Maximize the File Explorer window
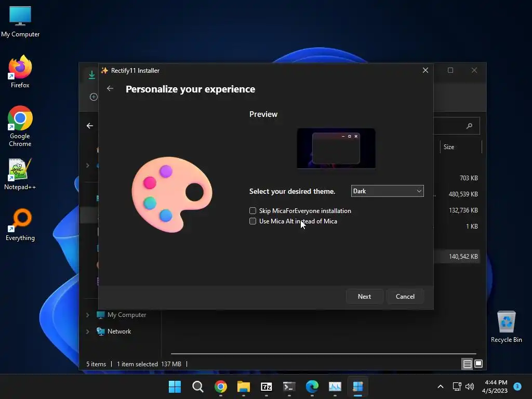 click(x=450, y=70)
